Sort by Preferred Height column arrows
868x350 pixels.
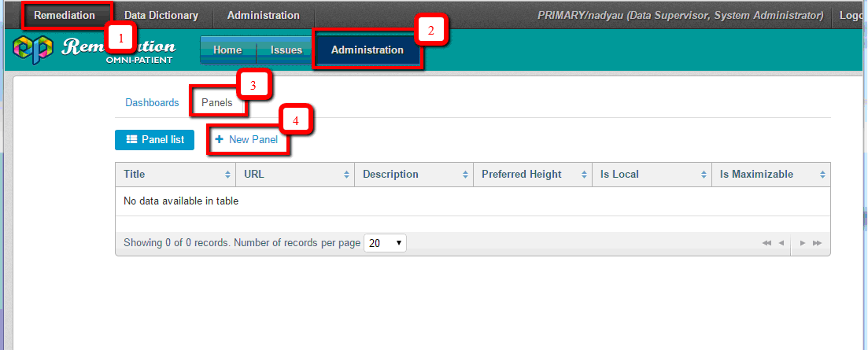coord(584,175)
